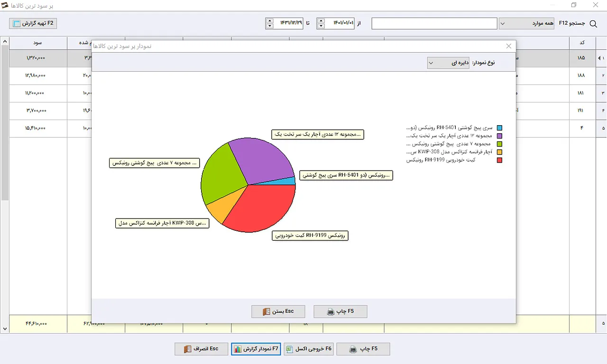This screenshot has width=607, height=364.
Task: Click the start date field ۱۴۰۱/۰۱/۰۱
Action: pos(340,23)
